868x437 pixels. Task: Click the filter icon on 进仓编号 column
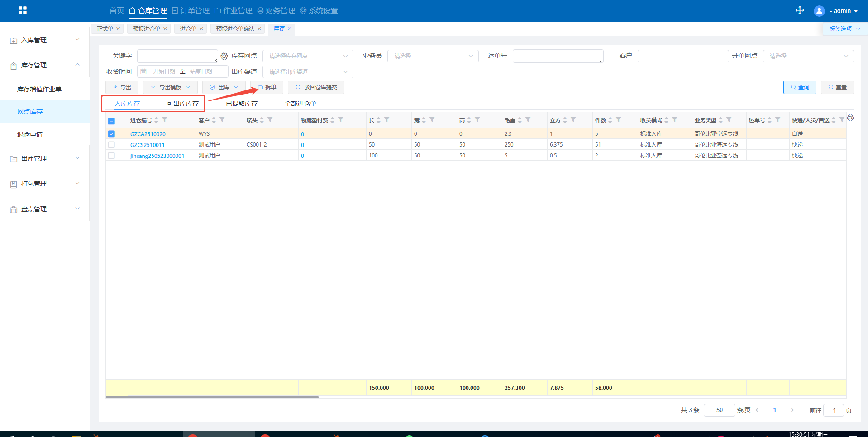pyautogui.click(x=165, y=120)
